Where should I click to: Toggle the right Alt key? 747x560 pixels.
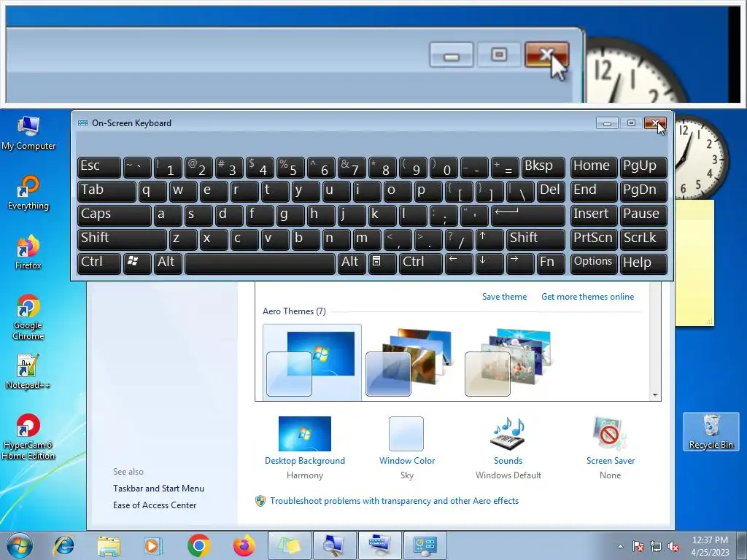click(351, 262)
